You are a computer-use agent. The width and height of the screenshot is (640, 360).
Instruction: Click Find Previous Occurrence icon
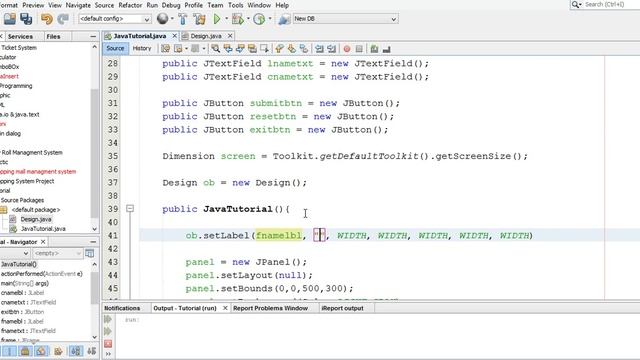tap(228, 49)
